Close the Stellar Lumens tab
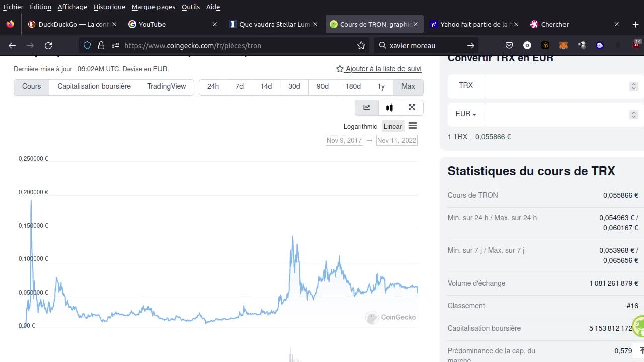Screen dimensions: 644x362 [x=315, y=24]
